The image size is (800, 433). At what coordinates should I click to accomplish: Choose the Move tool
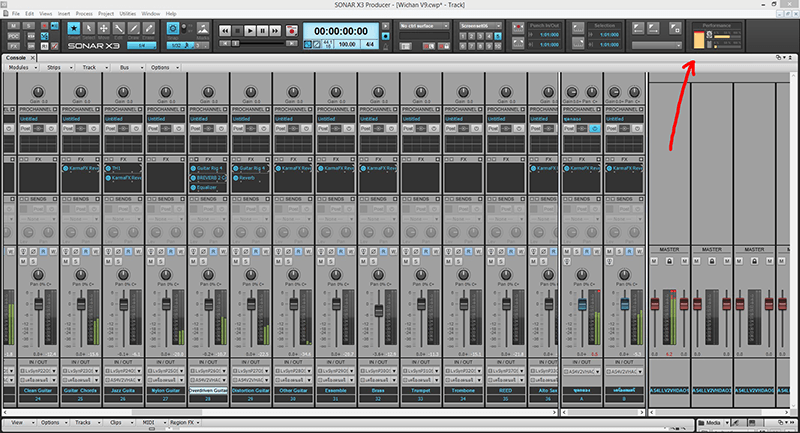[104, 29]
